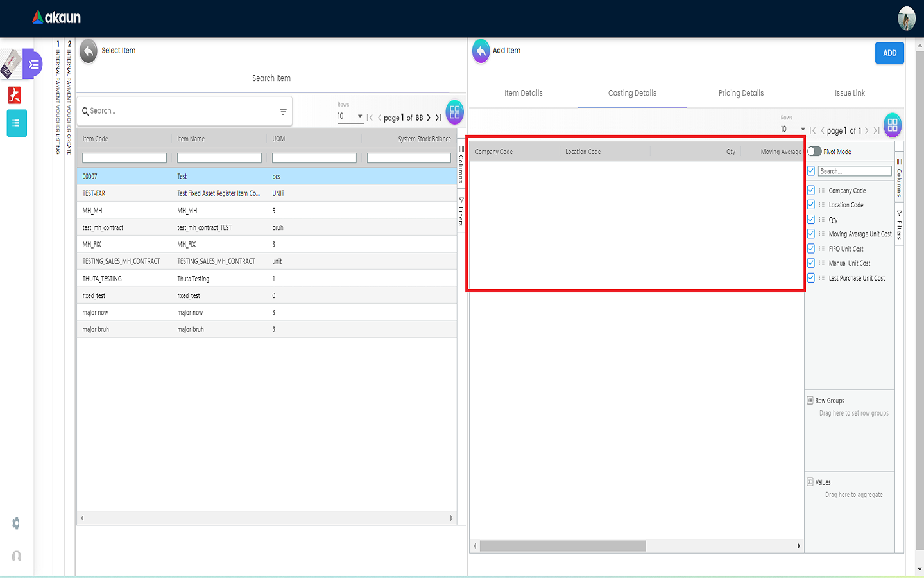Screen dimensions: 924x578
Task: Click the teal list icon in sidebar
Action: [x=17, y=123]
